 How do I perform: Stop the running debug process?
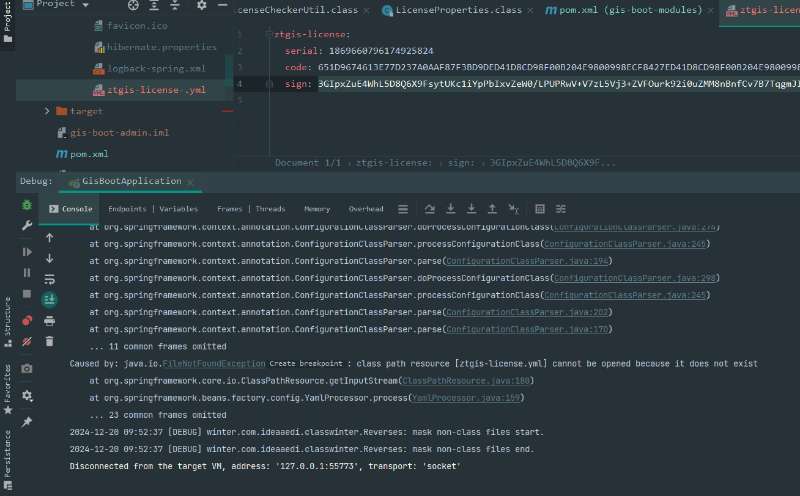(27, 295)
